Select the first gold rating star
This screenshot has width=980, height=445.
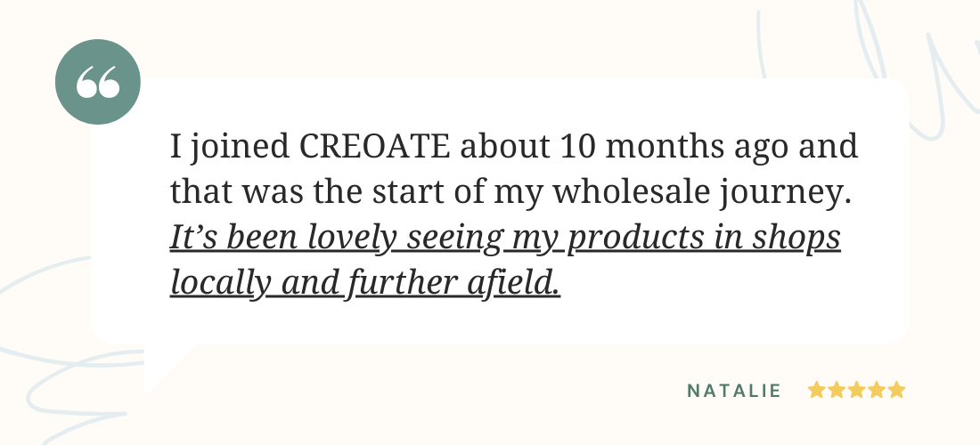pyautogui.click(x=816, y=390)
